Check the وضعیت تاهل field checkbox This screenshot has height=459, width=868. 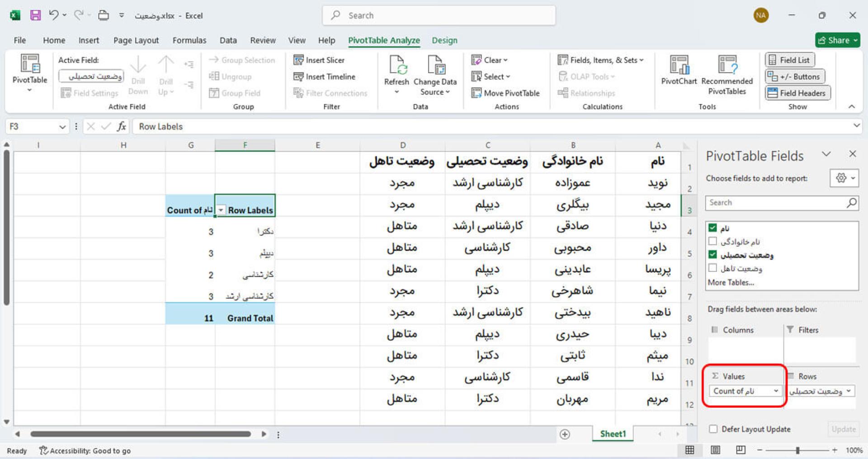713,268
